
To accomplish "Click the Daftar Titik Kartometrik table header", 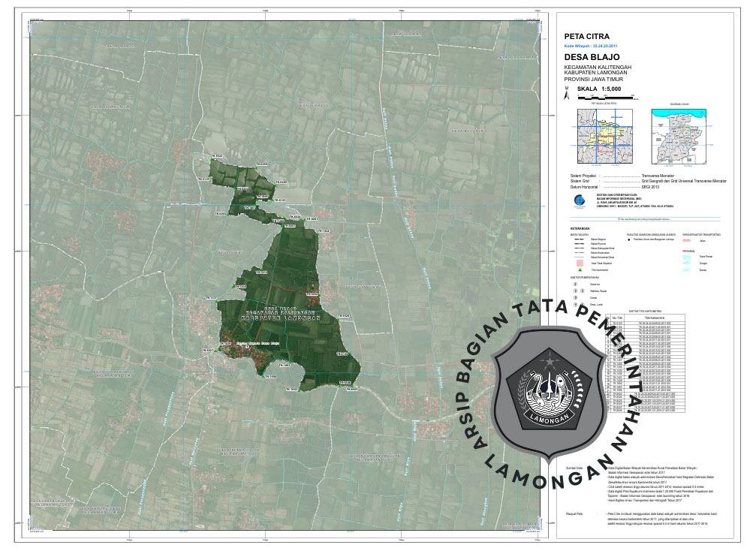I will (646, 311).
